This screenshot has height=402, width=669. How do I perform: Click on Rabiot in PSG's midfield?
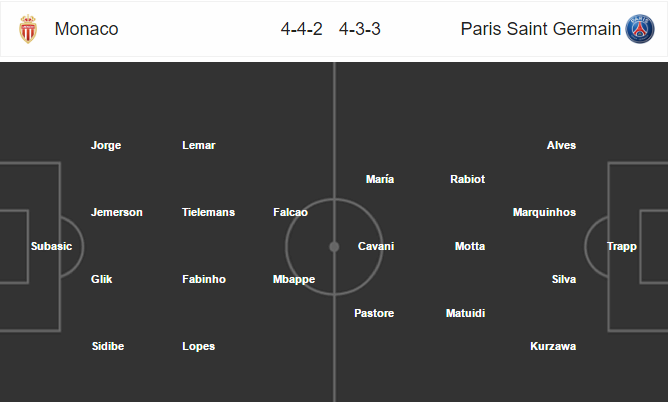468,179
